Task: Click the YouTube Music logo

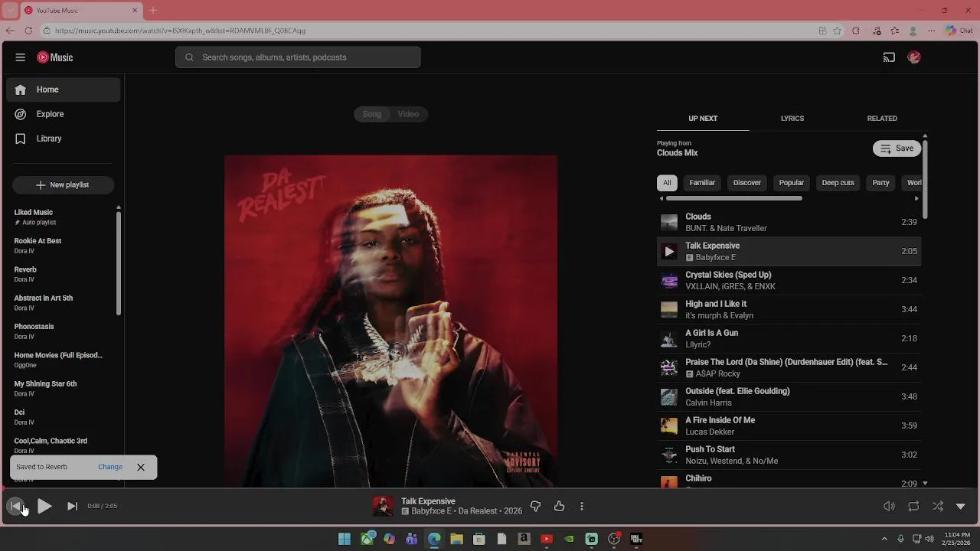Action: [55, 57]
